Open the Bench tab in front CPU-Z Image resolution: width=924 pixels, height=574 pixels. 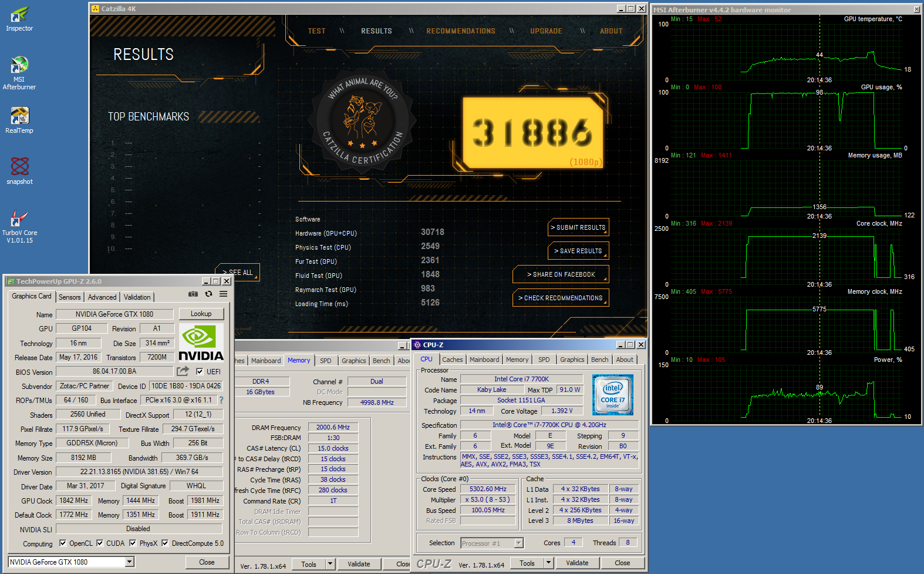coord(600,360)
